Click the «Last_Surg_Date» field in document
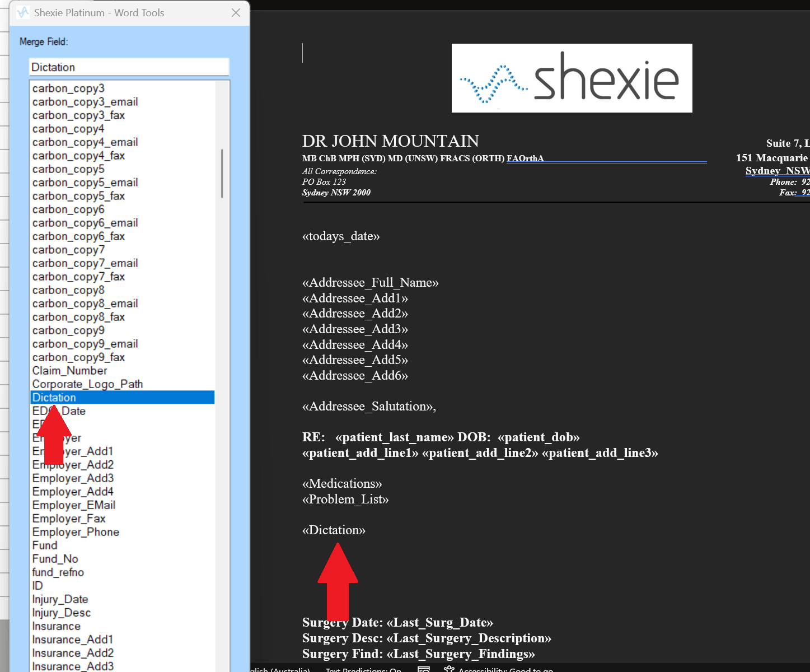This screenshot has width=810, height=672. click(439, 623)
